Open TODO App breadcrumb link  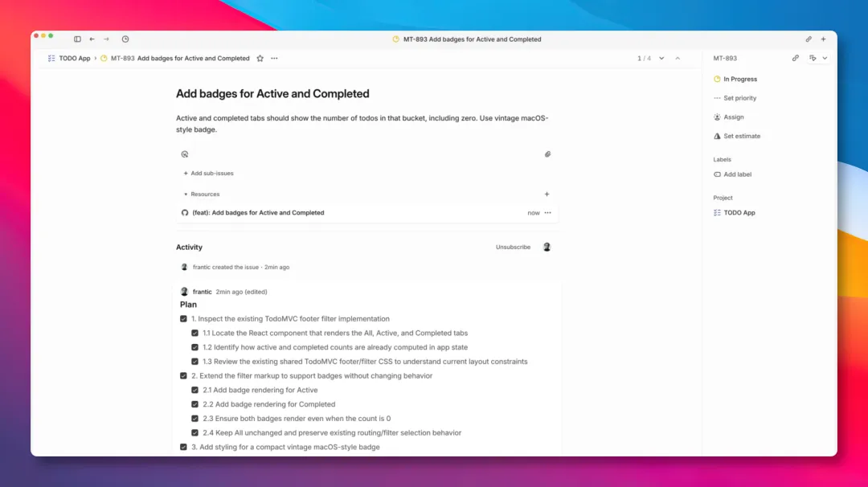(74, 58)
